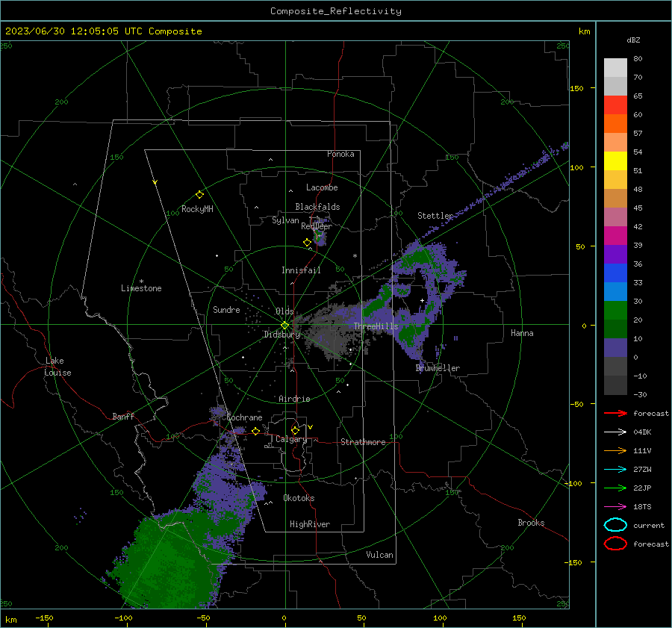This screenshot has width=672, height=628.
Task: Click the Vulcan town label
Action: coord(380,555)
